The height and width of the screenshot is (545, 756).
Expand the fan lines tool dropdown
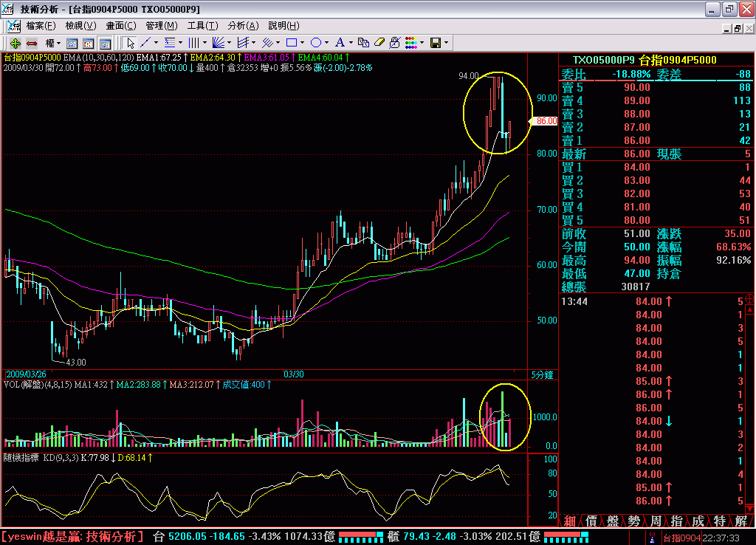(229, 44)
